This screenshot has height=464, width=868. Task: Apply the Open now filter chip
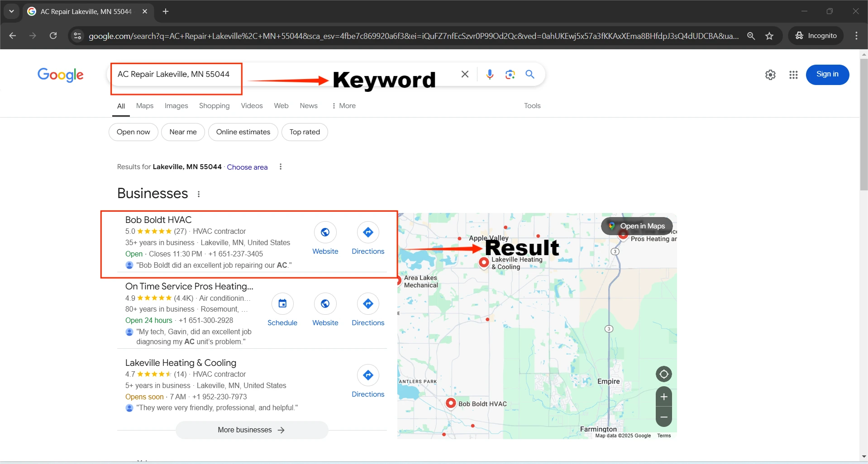[133, 132]
